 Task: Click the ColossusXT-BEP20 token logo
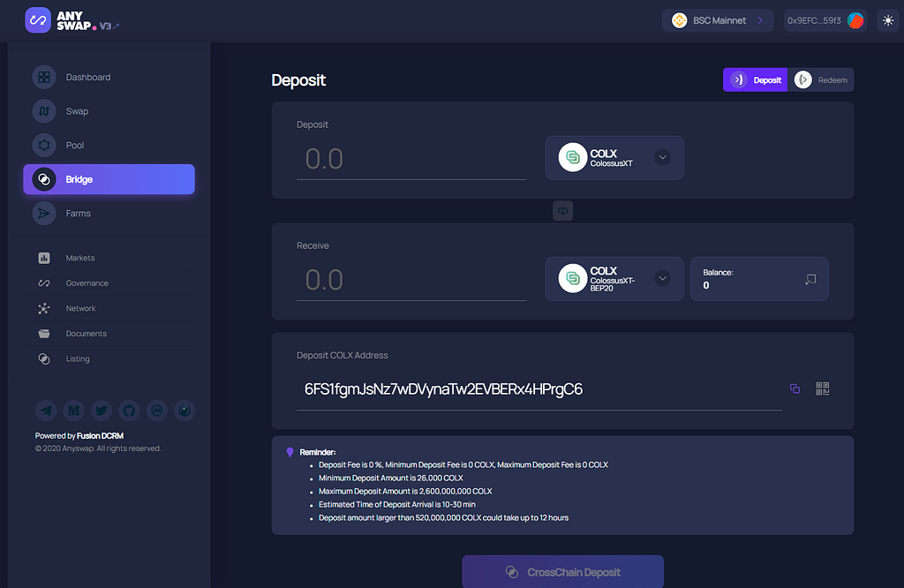(572, 278)
